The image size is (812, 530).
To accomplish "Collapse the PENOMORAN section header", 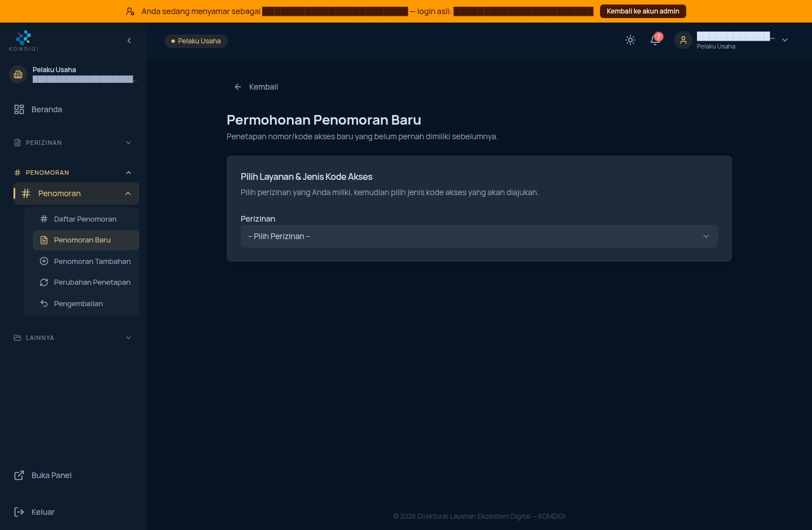I will click(73, 173).
